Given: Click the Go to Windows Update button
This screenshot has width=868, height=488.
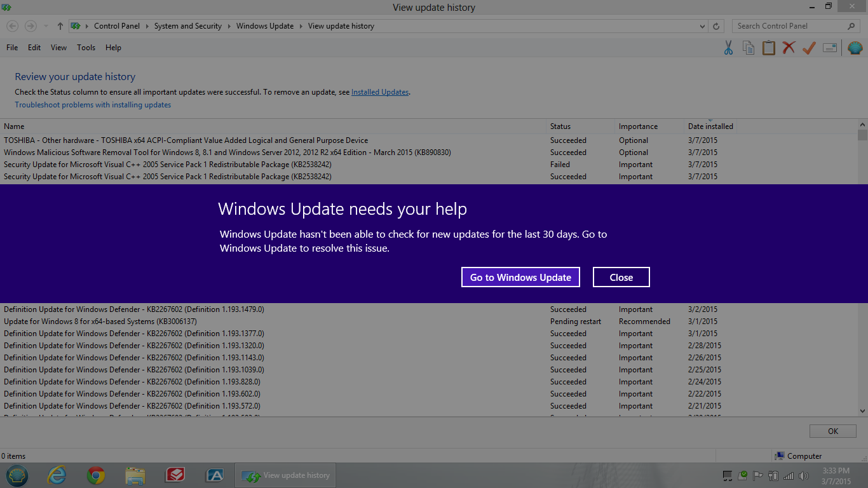Looking at the screenshot, I should [520, 277].
